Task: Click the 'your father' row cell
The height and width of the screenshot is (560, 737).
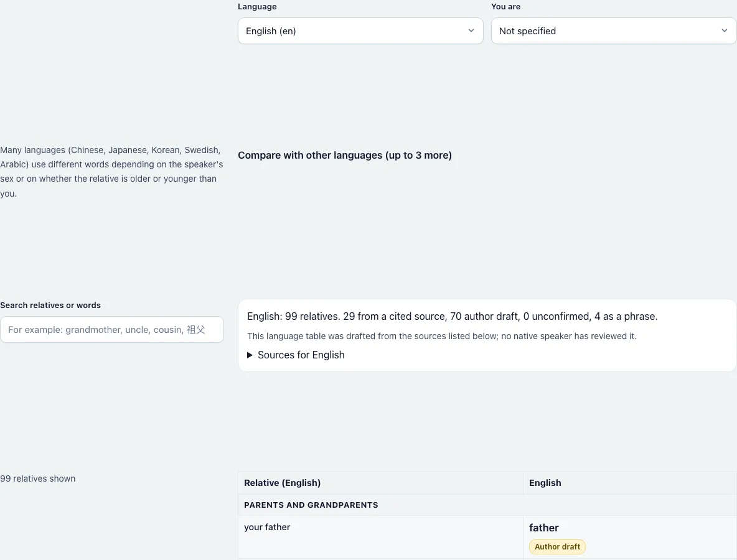Action: point(380,537)
